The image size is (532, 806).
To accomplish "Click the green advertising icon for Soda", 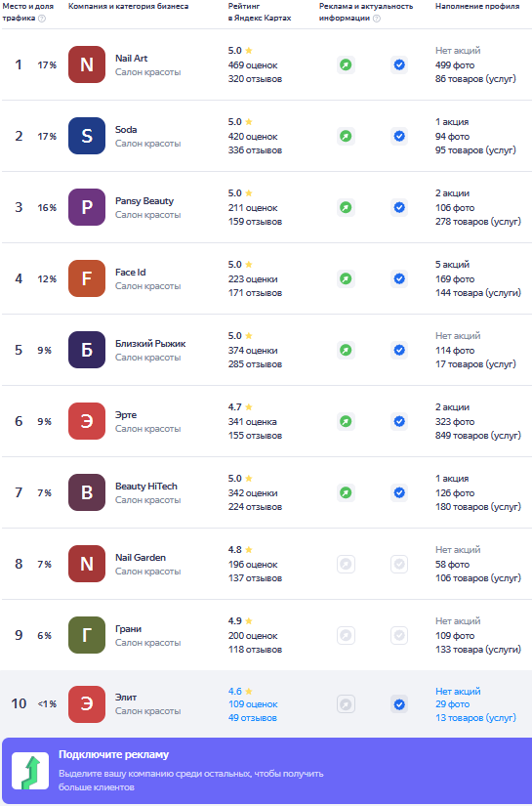I will pyautogui.click(x=347, y=136).
